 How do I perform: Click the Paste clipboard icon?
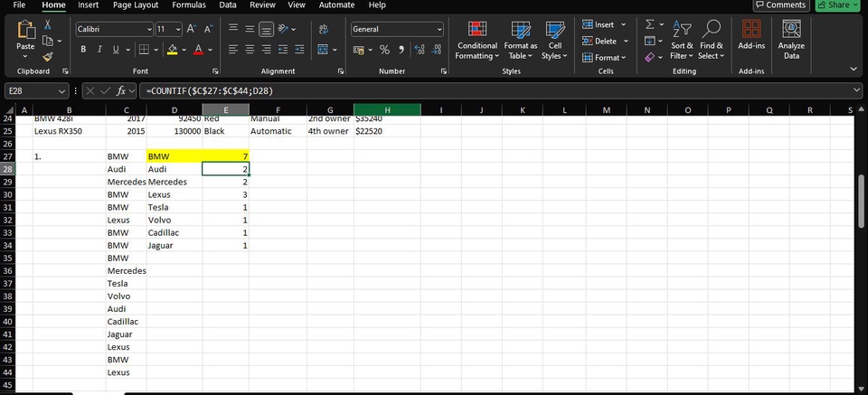(x=25, y=30)
